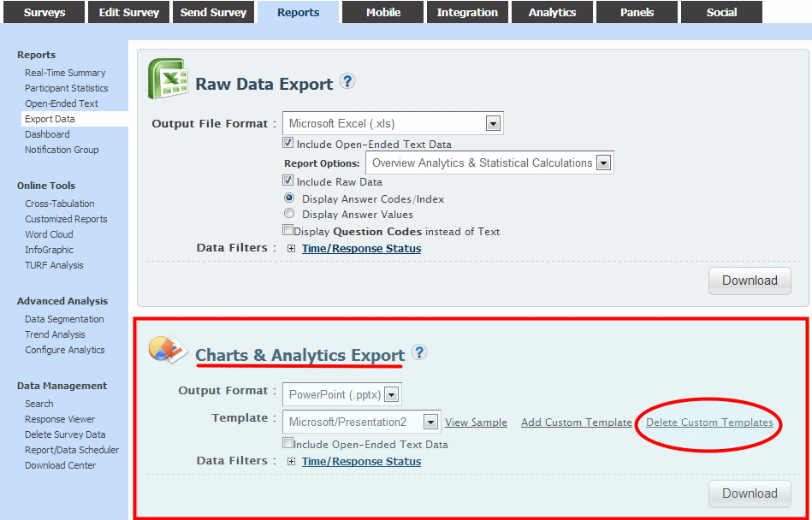
Task: Open the Microsoft Excel output file format dropdown
Action: (493, 124)
